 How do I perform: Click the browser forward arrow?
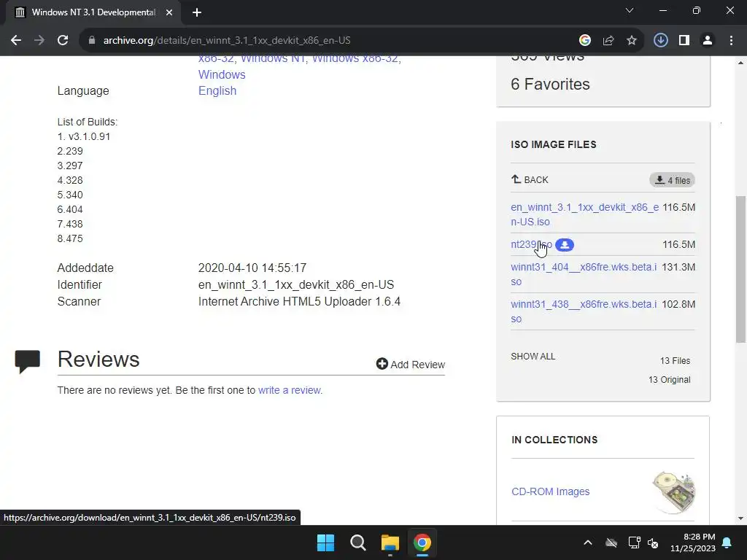[39, 41]
